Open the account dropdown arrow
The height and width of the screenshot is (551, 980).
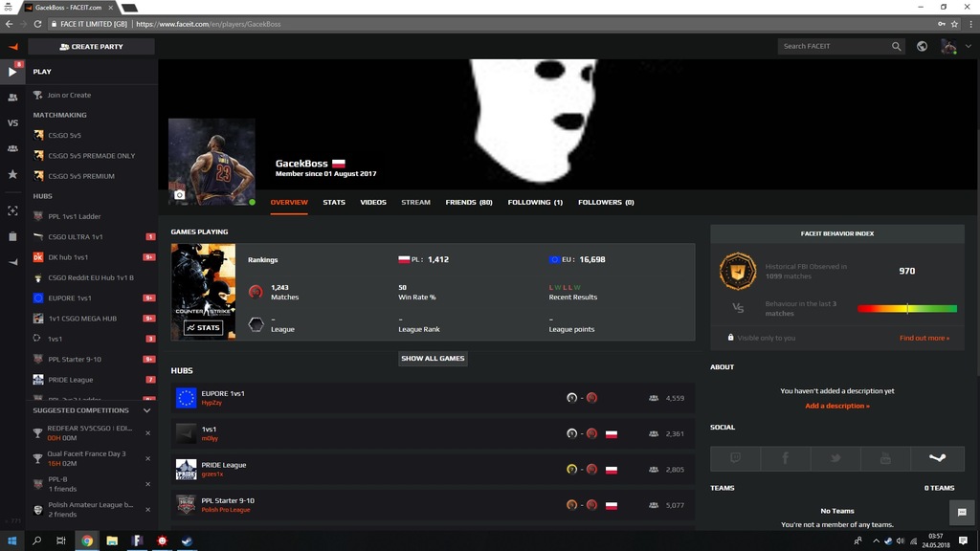click(969, 46)
